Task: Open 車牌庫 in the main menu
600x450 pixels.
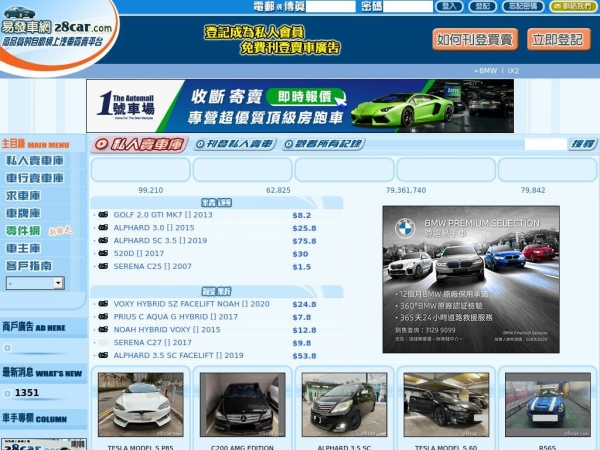Action: (23, 214)
